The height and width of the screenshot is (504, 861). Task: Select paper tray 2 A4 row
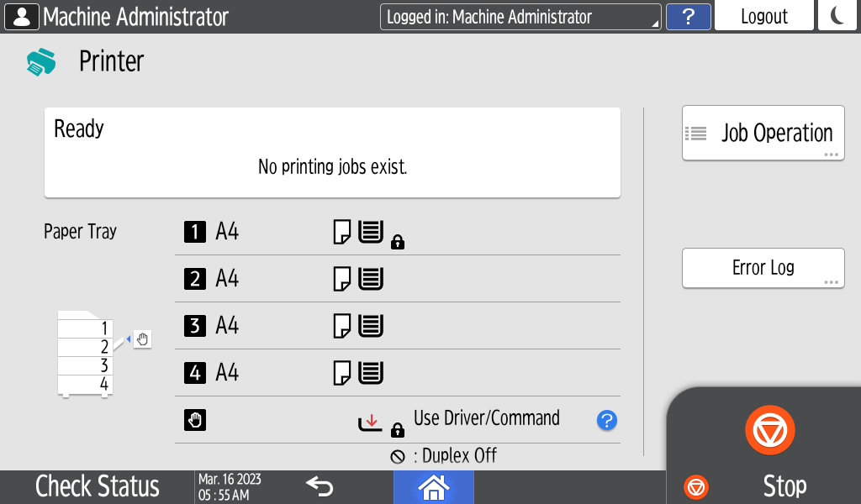tap(397, 279)
